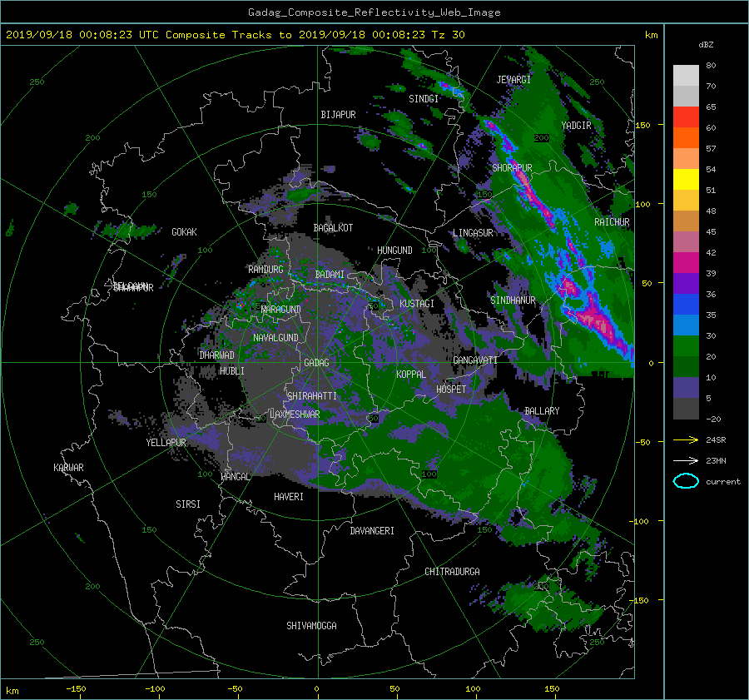749x700 pixels.
Task: Click the RAMDURG city label
Action: (265, 270)
